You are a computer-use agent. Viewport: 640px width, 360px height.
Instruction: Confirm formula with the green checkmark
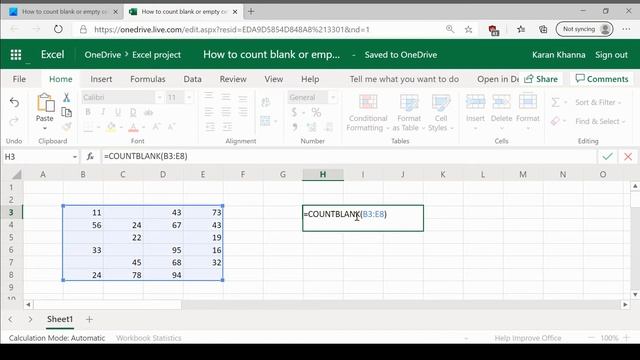click(x=607, y=156)
